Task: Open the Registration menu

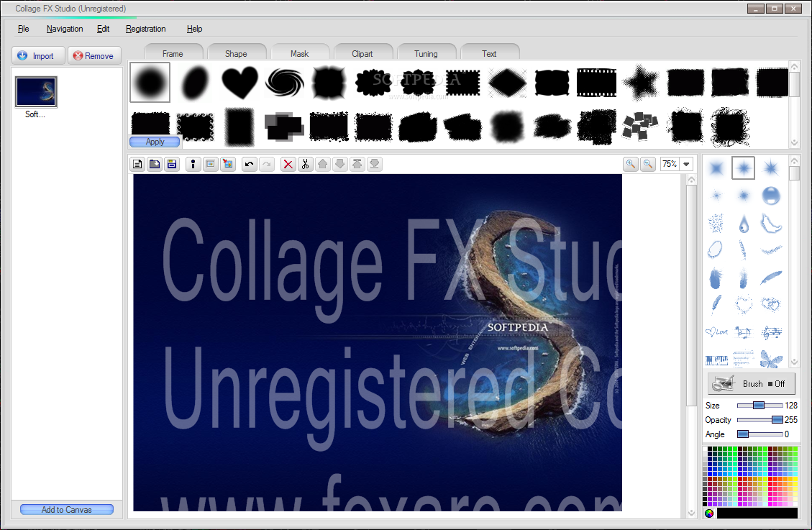Action: point(145,29)
